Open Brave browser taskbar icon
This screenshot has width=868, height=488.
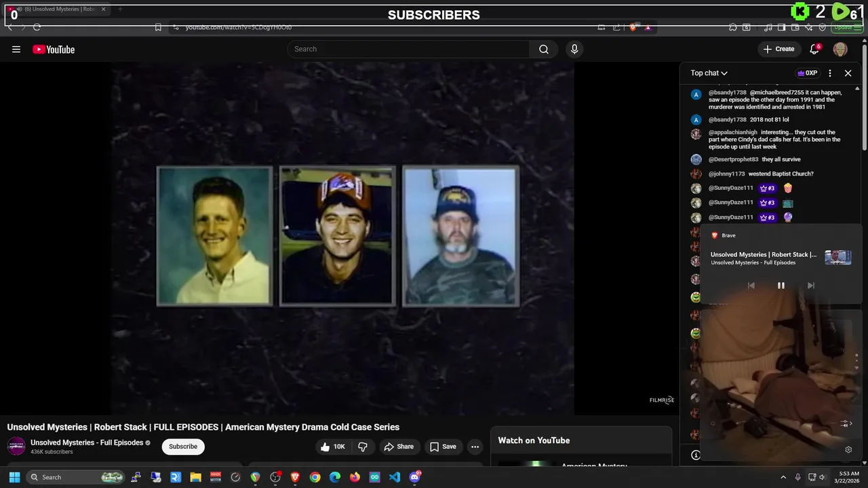pos(295,477)
